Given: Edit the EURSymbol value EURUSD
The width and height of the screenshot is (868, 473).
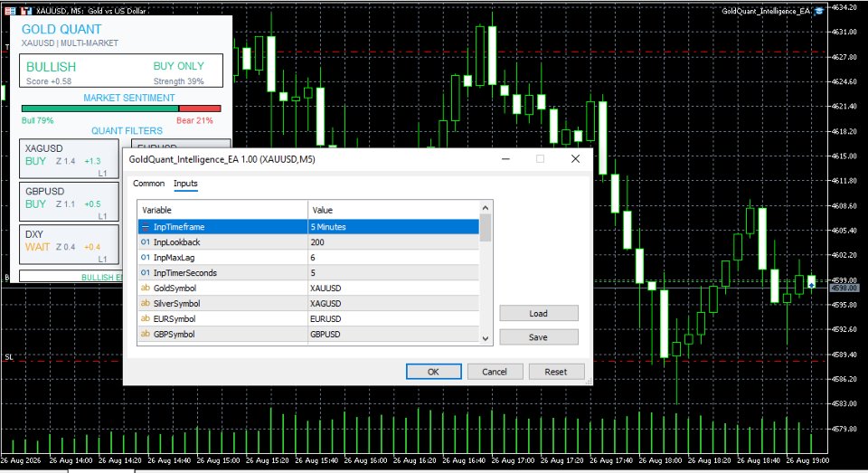Looking at the screenshot, I should pos(393,318).
